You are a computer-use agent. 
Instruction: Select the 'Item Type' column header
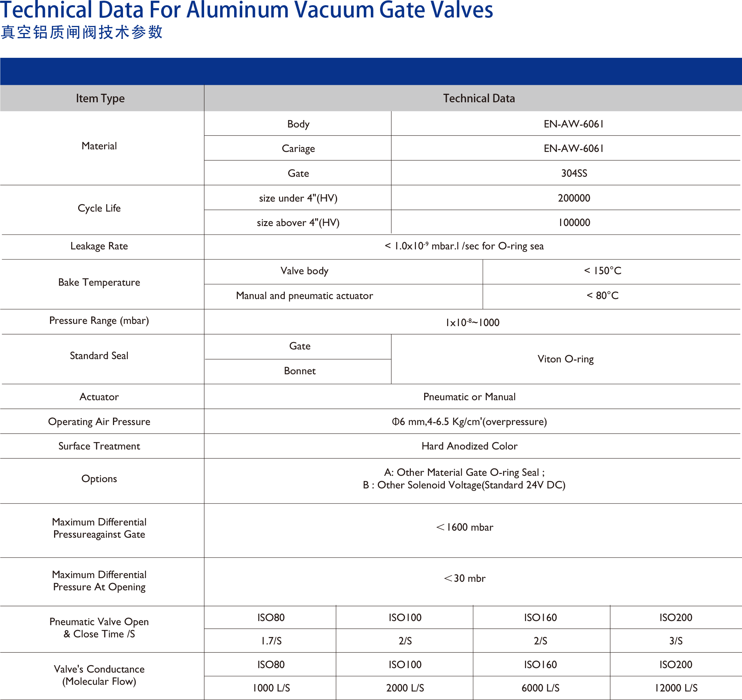[100, 99]
